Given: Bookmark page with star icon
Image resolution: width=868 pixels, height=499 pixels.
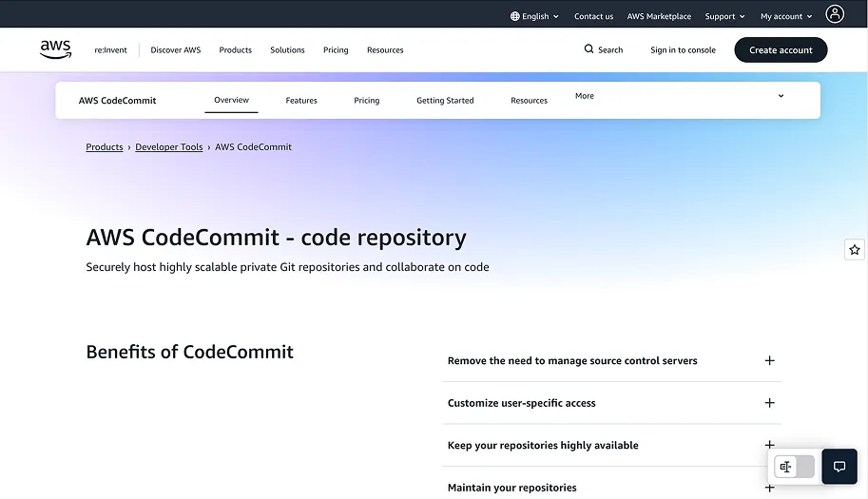Looking at the screenshot, I should 854,249.
